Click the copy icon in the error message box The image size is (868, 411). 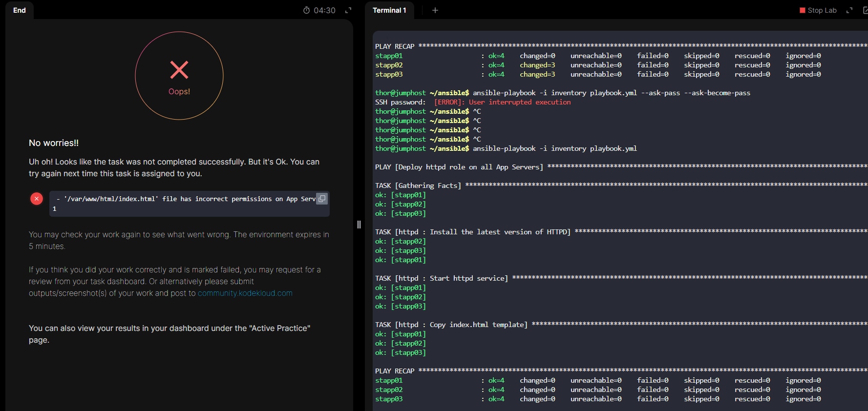click(x=322, y=199)
